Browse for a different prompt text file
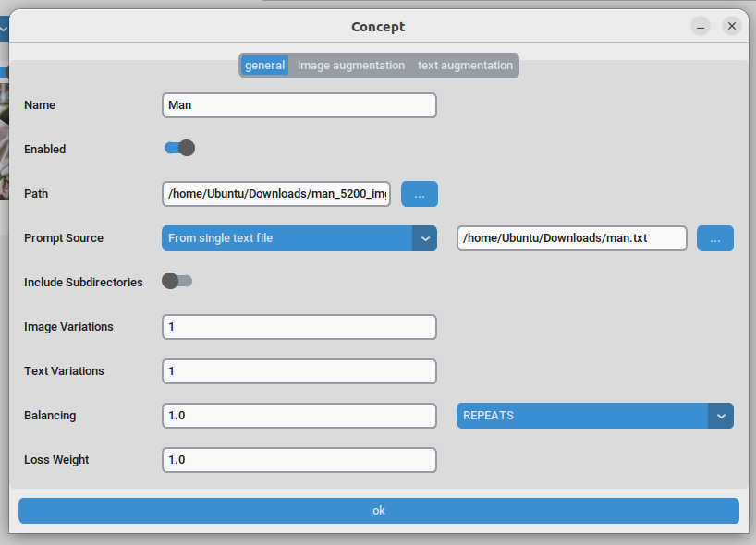Screen dimensions: 756x545 coord(715,238)
